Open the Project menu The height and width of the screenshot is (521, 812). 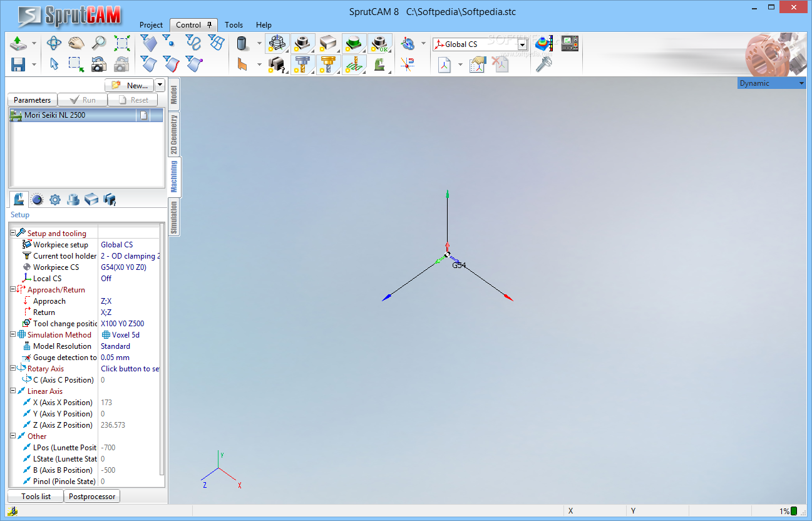pos(151,25)
